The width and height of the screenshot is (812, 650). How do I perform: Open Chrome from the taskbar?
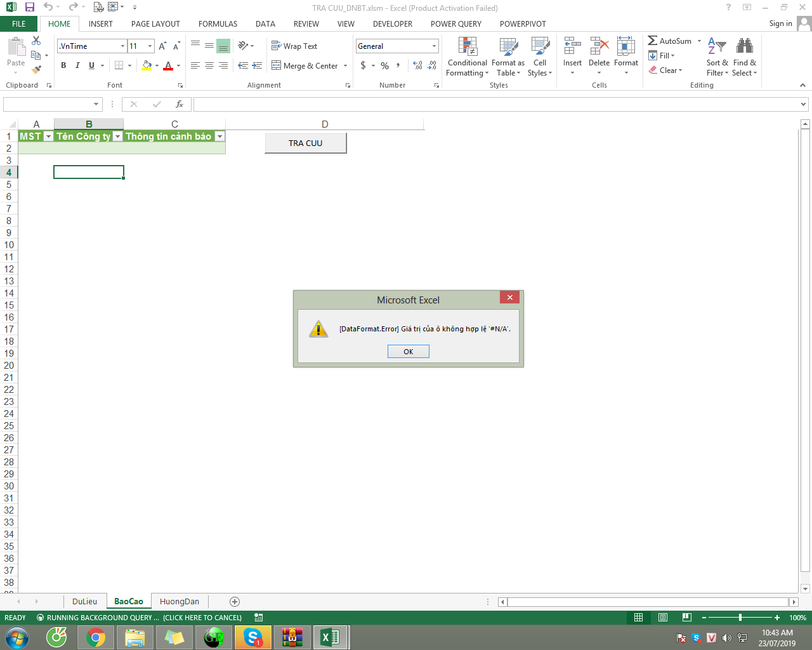point(96,637)
